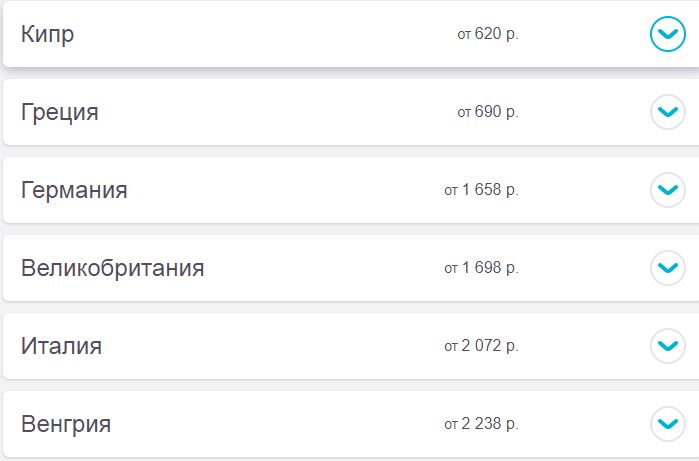Choose the Венгрия country name

pyautogui.click(x=65, y=424)
